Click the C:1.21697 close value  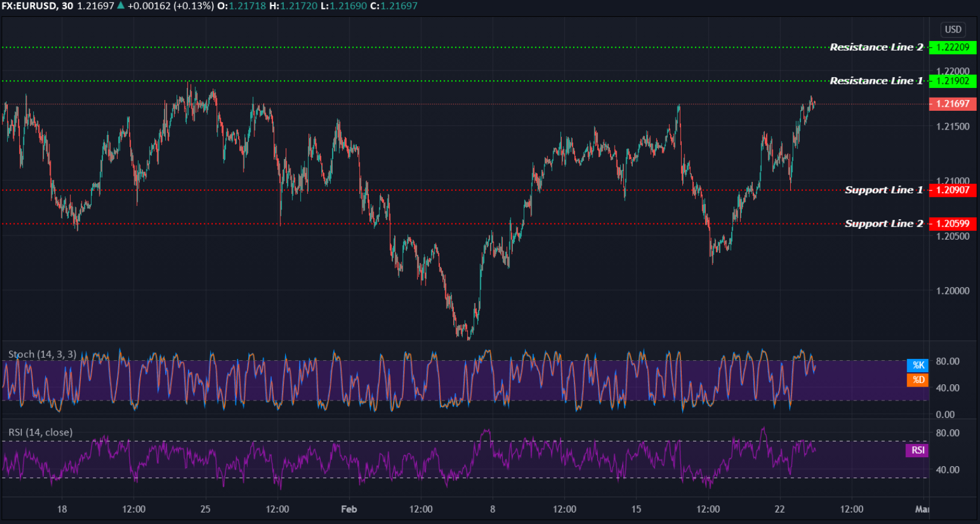coord(394,6)
